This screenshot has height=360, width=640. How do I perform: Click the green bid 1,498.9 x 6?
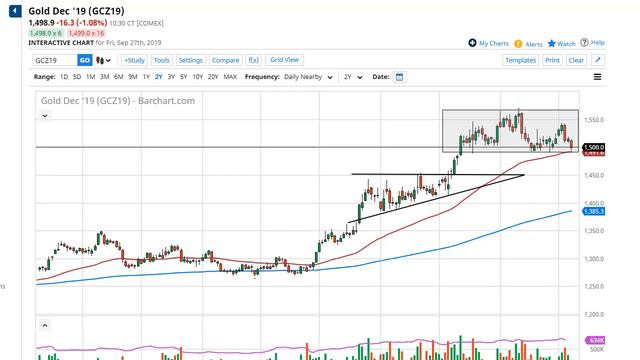tap(46, 33)
